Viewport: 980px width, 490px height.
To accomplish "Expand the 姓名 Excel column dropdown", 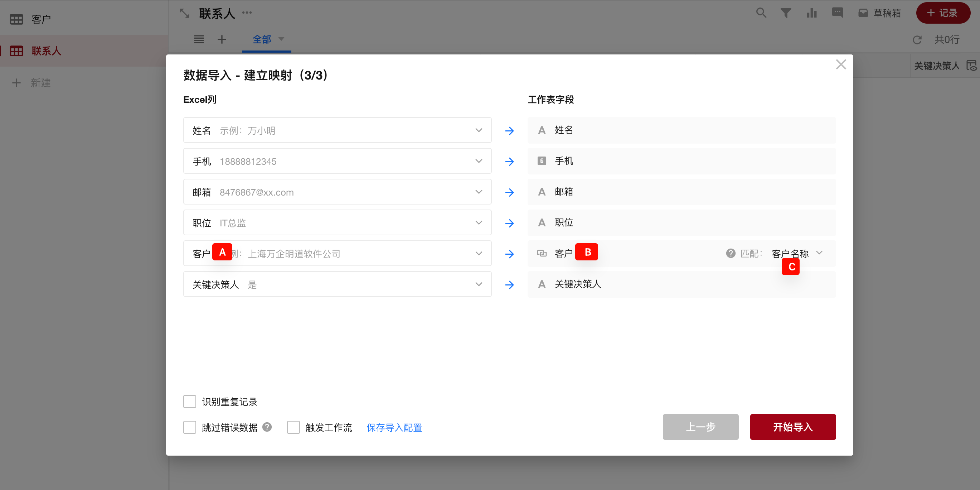I will [479, 130].
